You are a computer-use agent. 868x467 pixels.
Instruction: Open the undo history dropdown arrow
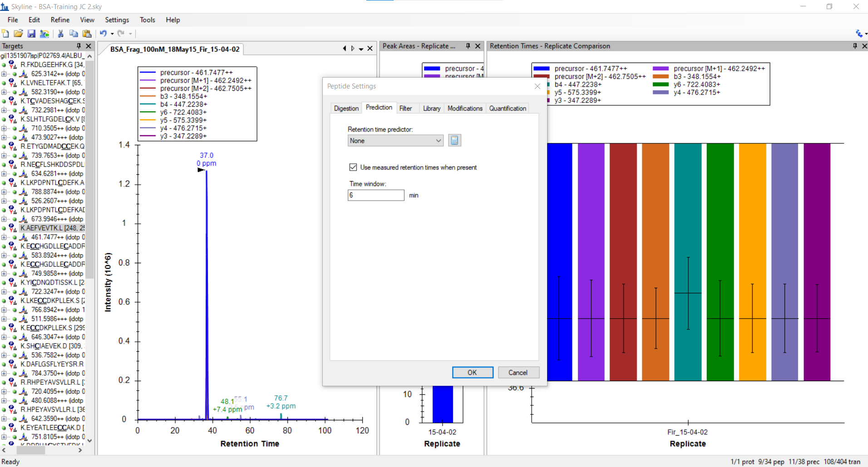(112, 34)
